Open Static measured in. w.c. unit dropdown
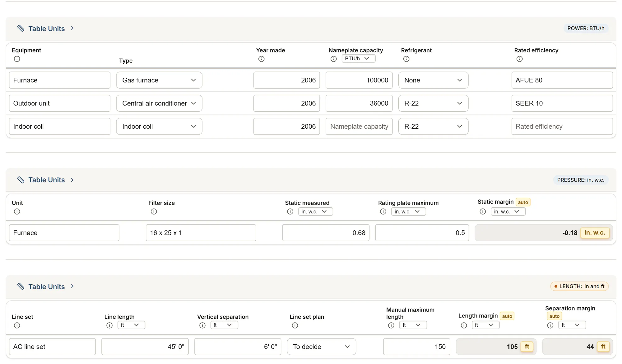Screen dimensions: 622x364 pos(316,211)
